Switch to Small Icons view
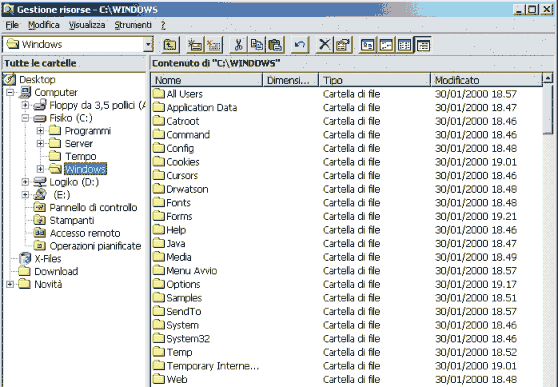Image resolution: width=558 pixels, height=387 pixels. coord(386,45)
